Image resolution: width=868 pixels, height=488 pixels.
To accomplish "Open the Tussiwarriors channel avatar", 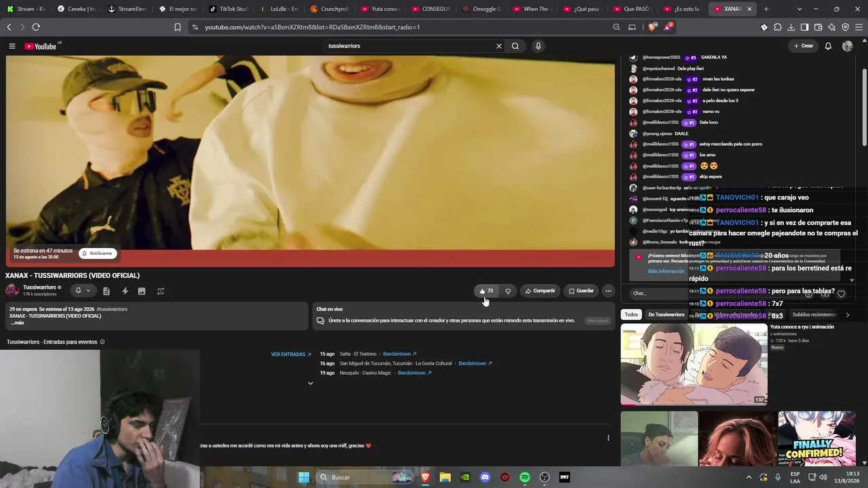I will point(12,291).
